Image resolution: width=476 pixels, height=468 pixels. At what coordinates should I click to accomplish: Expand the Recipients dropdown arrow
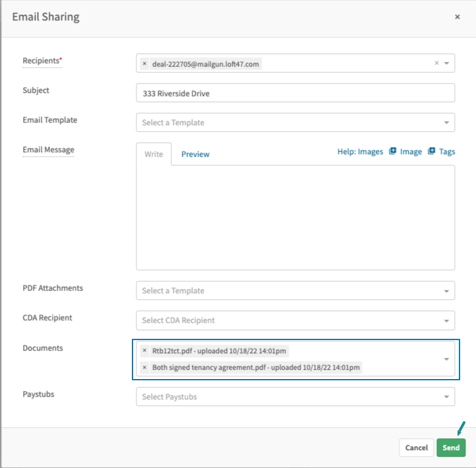446,63
